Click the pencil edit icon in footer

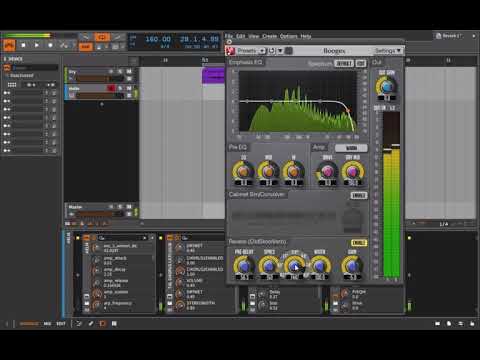(91, 323)
